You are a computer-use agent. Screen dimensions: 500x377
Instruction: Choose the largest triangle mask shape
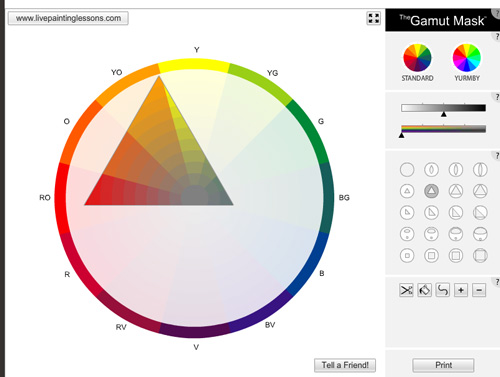tap(480, 191)
